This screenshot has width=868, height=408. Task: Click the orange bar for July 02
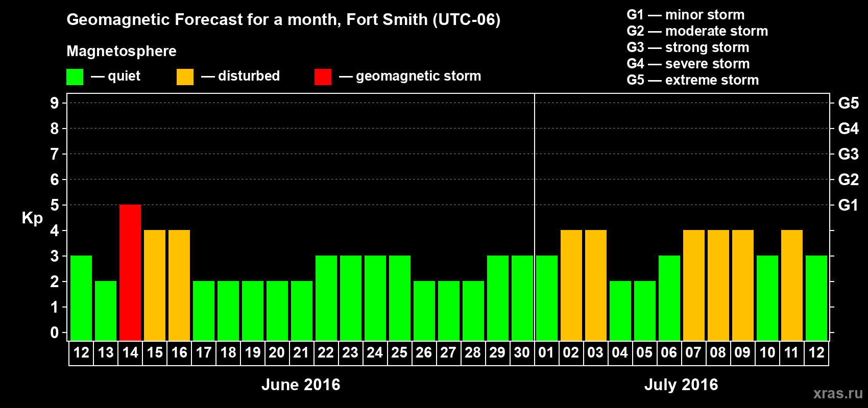(571, 286)
